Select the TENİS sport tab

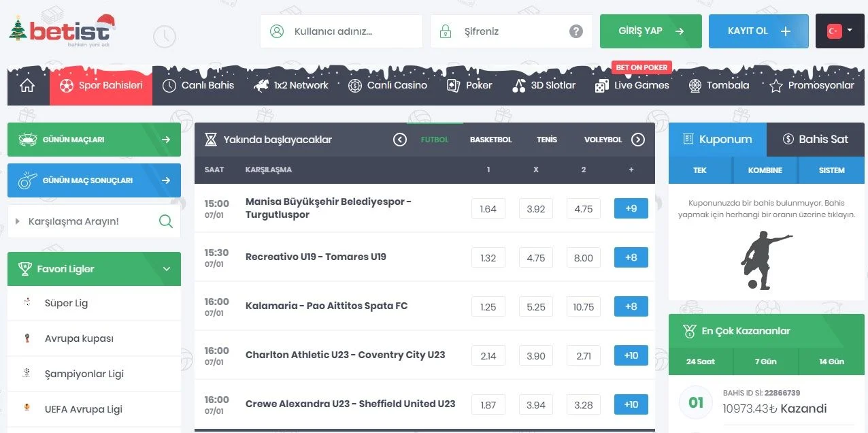pyautogui.click(x=547, y=140)
